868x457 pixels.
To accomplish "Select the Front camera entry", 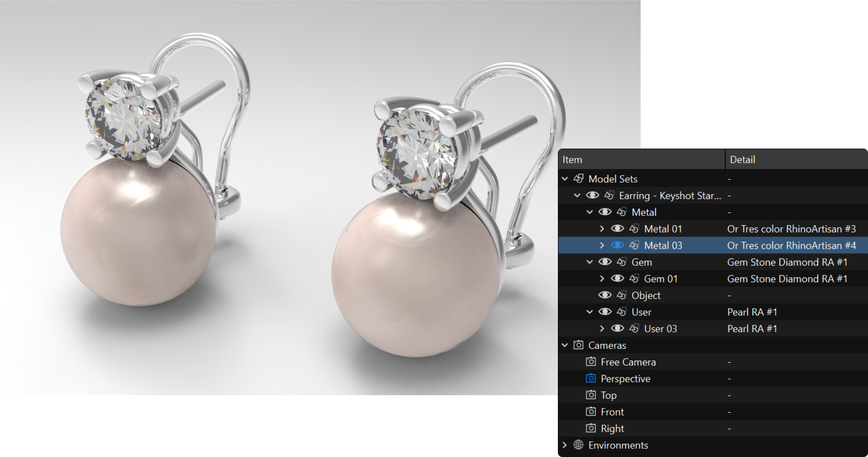I will coord(612,412).
